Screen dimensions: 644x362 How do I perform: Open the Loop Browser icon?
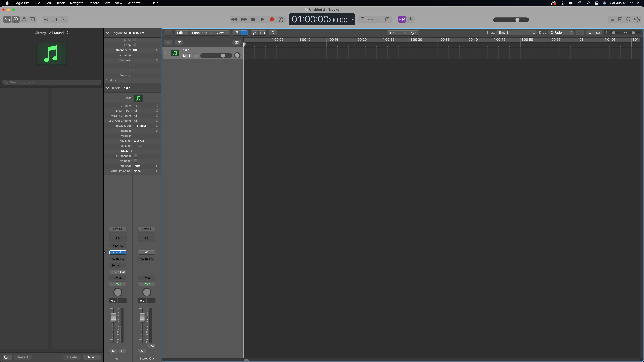pyautogui.click(x=628, y=19)
